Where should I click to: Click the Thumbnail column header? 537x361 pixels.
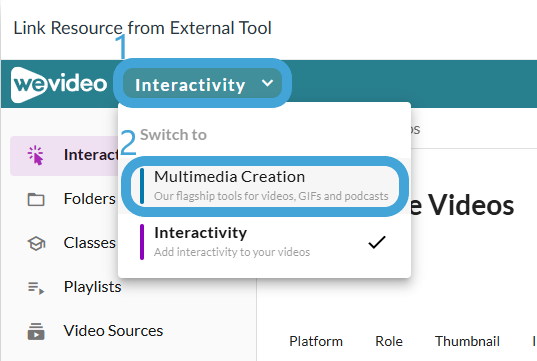467,341
